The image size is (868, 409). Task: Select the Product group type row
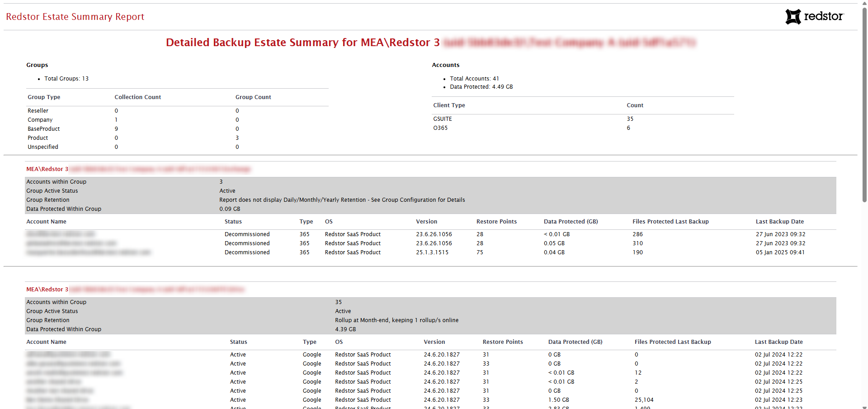177,138
